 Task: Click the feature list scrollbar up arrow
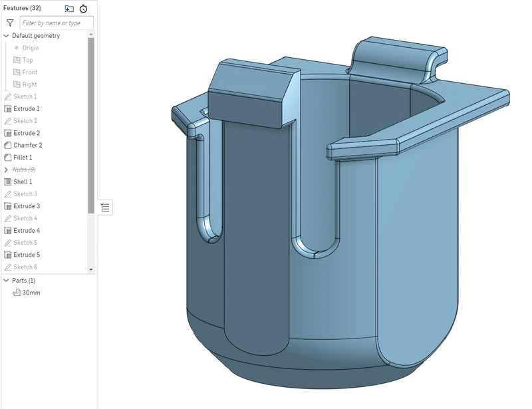tap(91, 35)
